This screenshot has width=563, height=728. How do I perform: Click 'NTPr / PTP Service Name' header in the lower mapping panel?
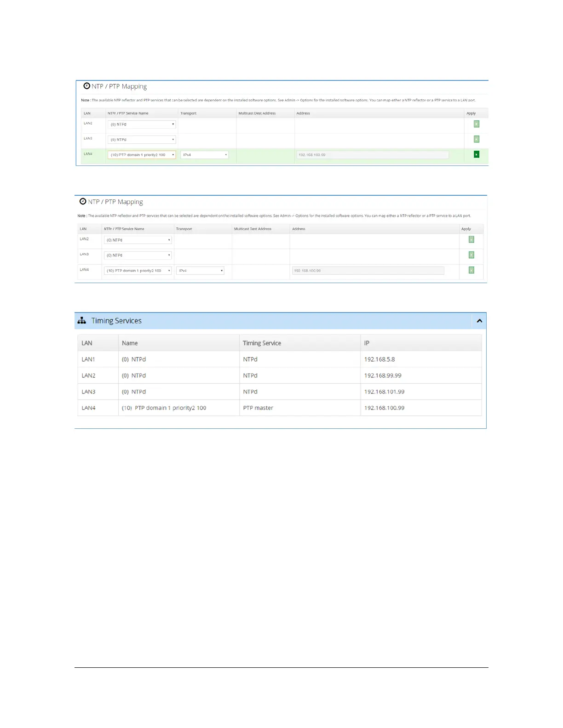(x=124, y=229)
